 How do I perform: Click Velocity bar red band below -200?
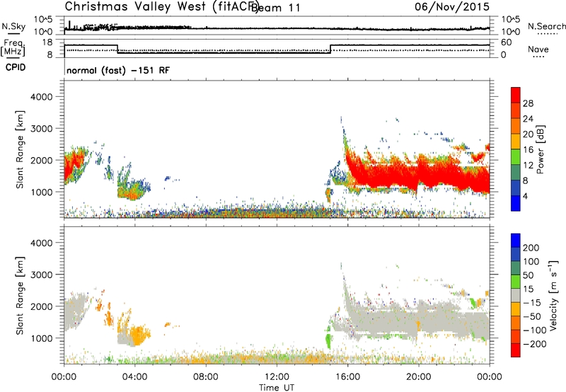pos(516,350)
